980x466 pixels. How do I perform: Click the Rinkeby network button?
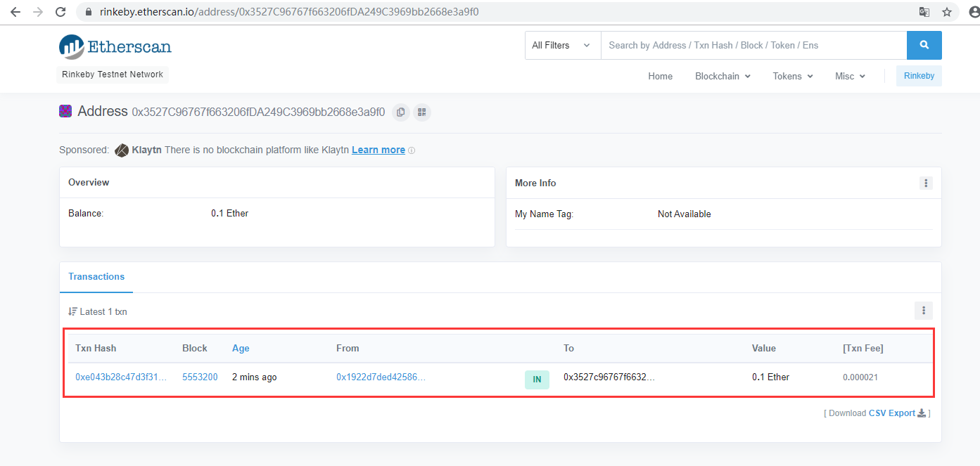919,76
